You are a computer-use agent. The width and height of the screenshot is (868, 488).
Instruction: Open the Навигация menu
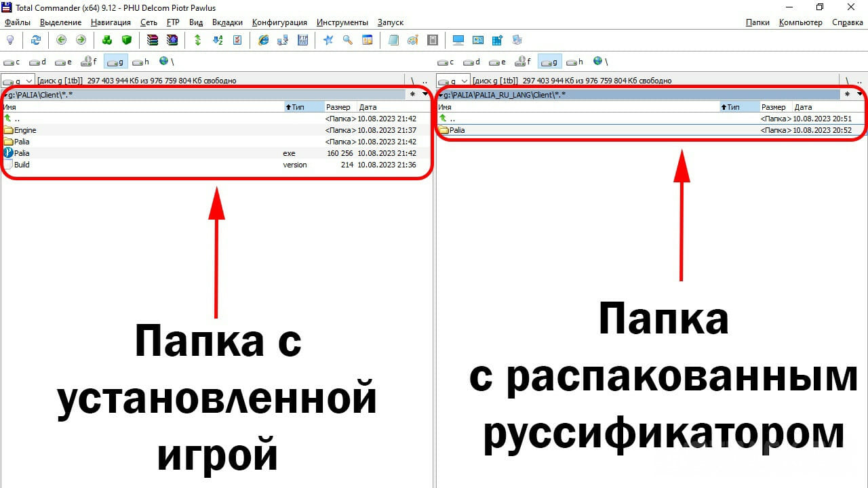pos(111,22)
